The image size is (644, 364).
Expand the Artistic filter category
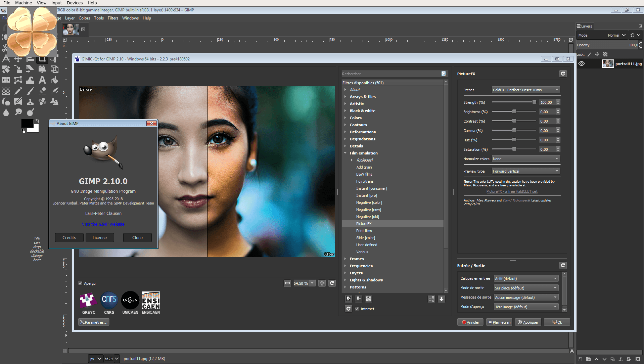(345, 104)
